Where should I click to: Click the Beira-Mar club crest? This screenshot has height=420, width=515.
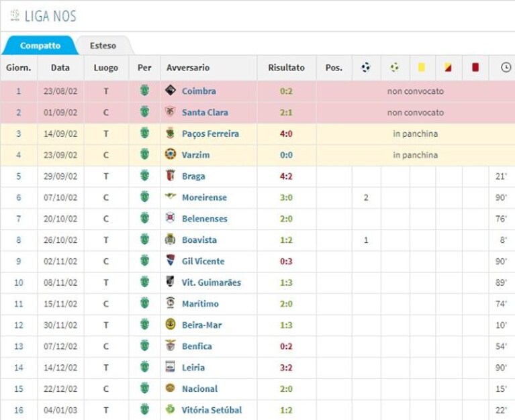point(170,324)
